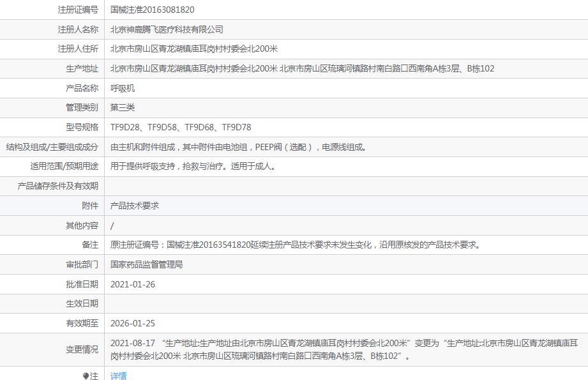Click the 产品储存条件及有效期 label
The width and height of the screenshot is (588, 380).
tap(57, 186)
